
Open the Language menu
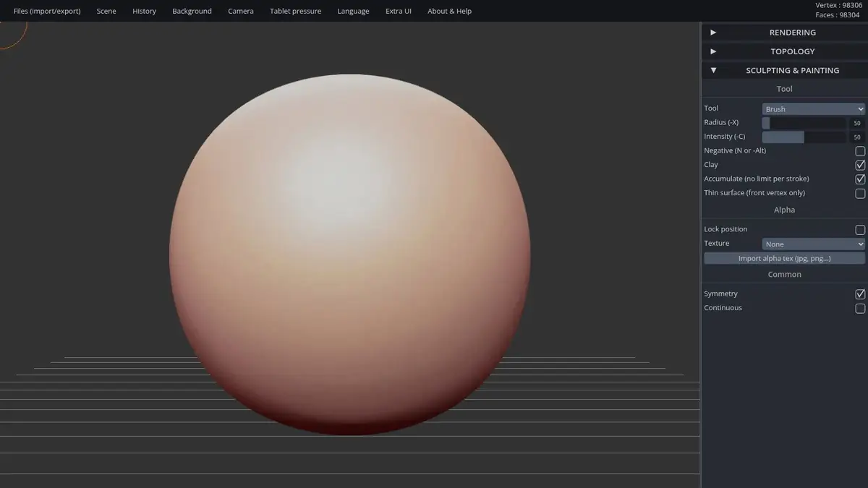[x=353, y=11]
